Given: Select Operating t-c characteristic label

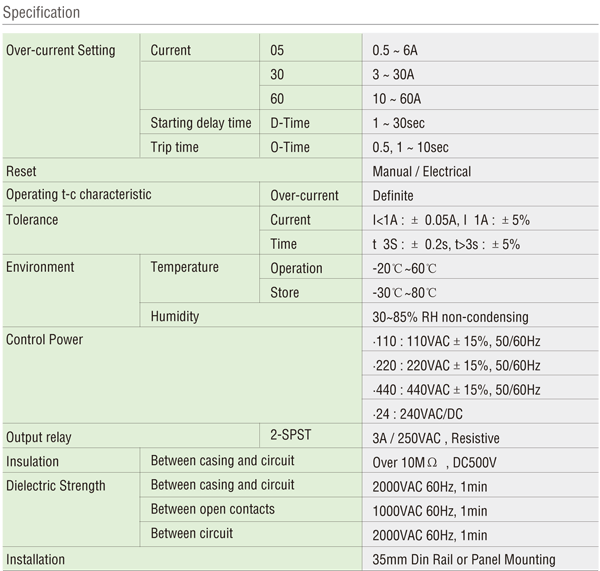Looking at the screenshot, I should pyautogui.click(x=79, y=195).
